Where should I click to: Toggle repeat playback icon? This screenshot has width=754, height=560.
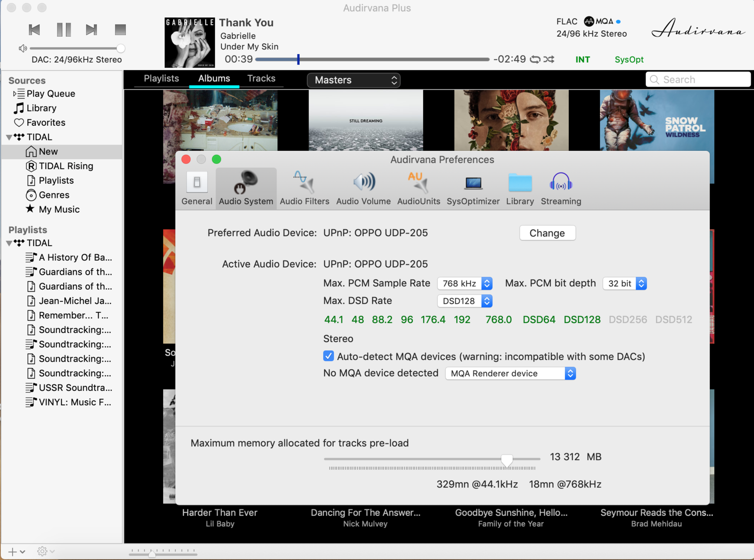pos(535,59)
